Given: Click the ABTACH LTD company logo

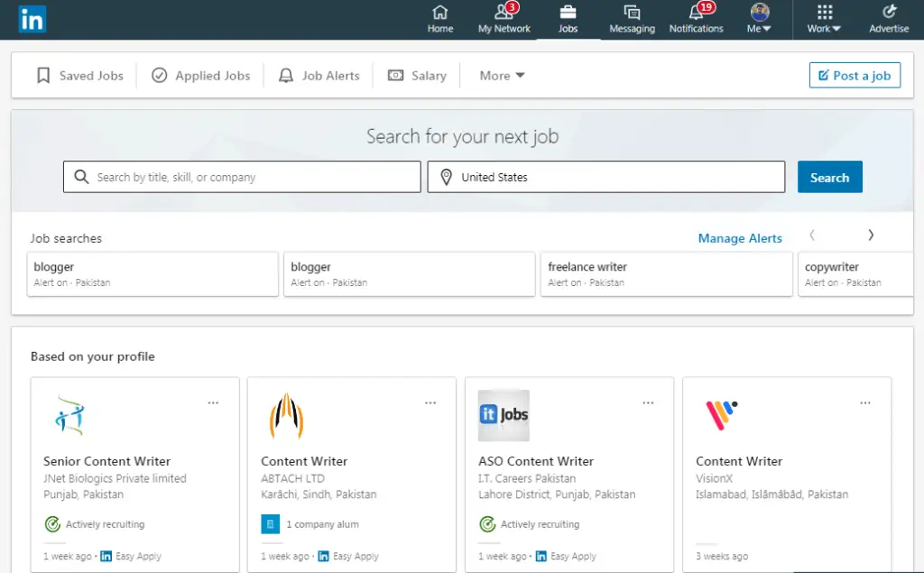Looking at the screenshot, I should [286, 416].
